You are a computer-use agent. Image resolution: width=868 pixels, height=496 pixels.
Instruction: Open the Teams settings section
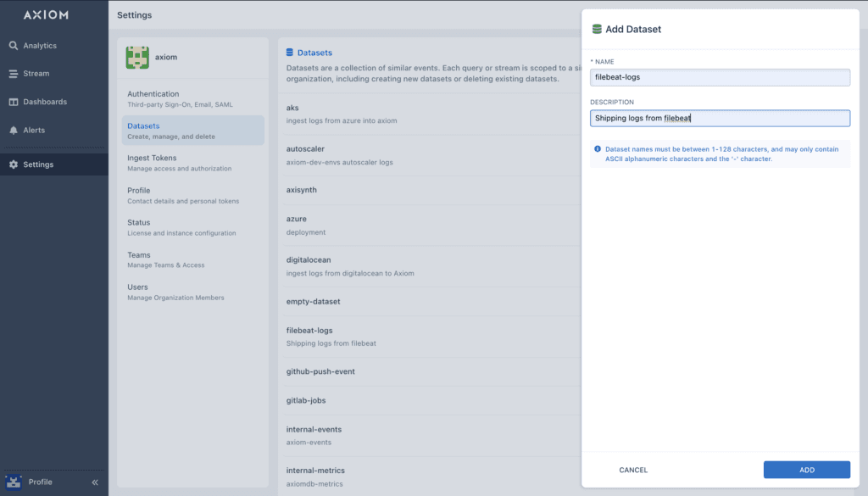192,259
